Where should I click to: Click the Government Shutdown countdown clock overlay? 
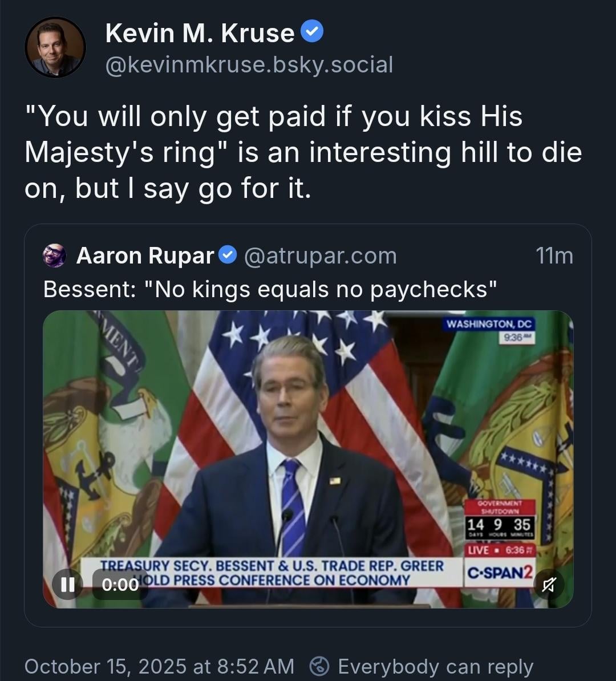499,519
